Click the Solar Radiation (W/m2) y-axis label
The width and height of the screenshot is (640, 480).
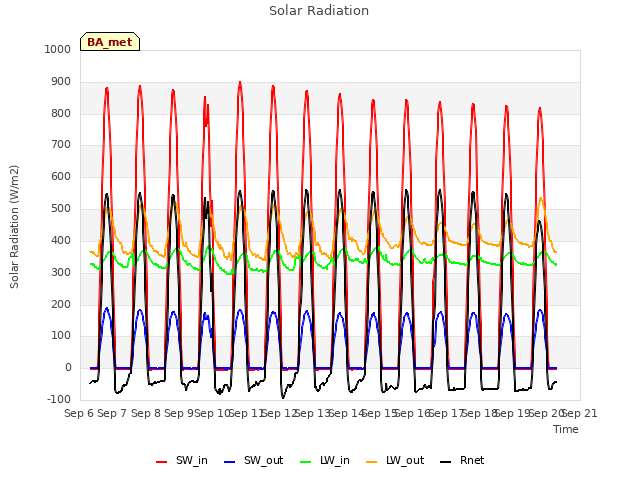14,227
